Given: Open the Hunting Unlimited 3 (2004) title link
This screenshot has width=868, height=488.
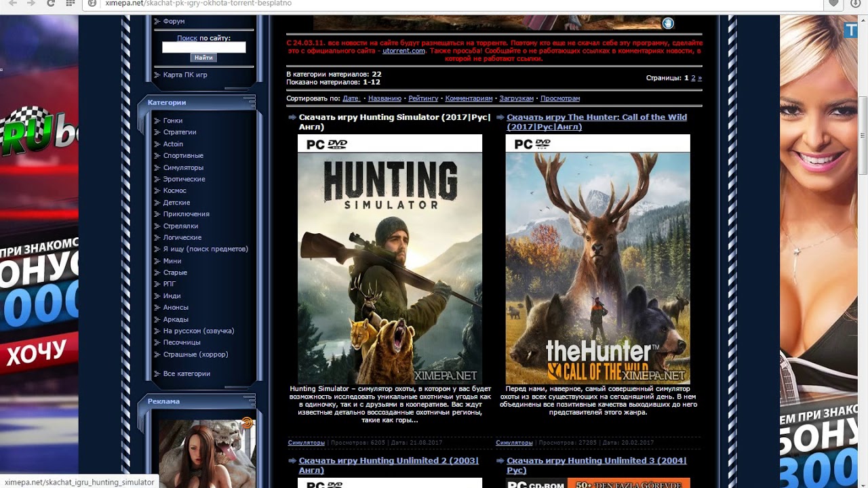Looking at the screenshot, I should point(597,466).
